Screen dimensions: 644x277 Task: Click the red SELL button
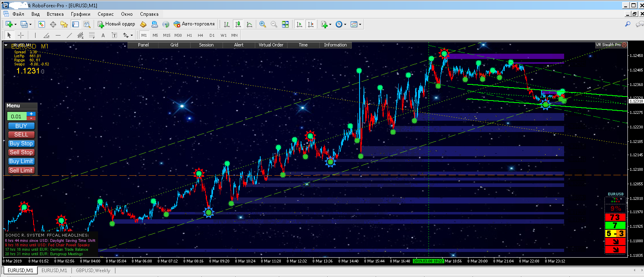(x=21, y=134)
